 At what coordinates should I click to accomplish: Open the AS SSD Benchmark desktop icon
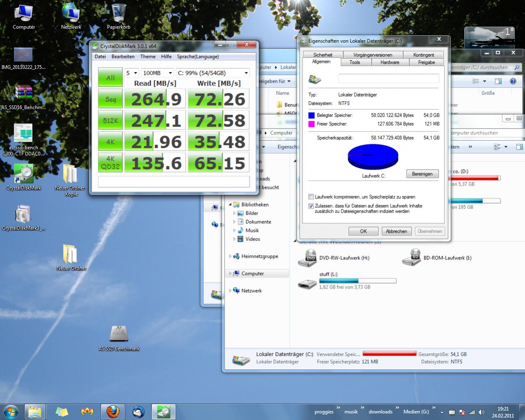119,338
